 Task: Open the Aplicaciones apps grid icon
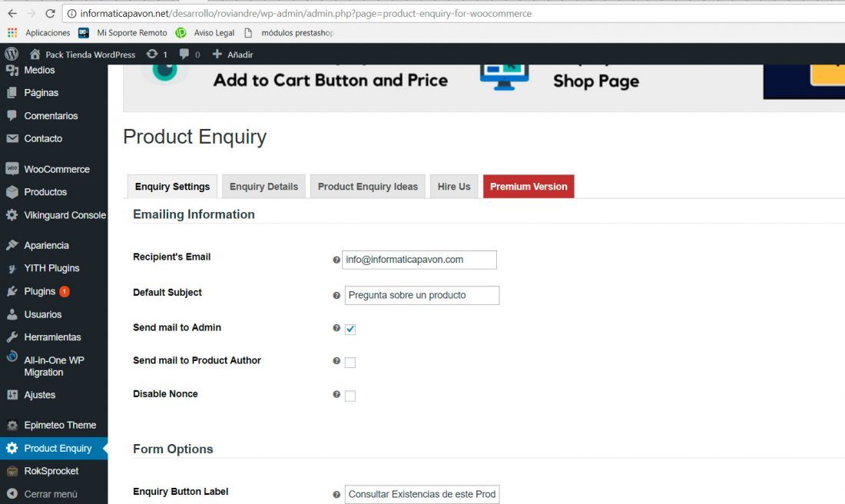click(x=12, y=33)
